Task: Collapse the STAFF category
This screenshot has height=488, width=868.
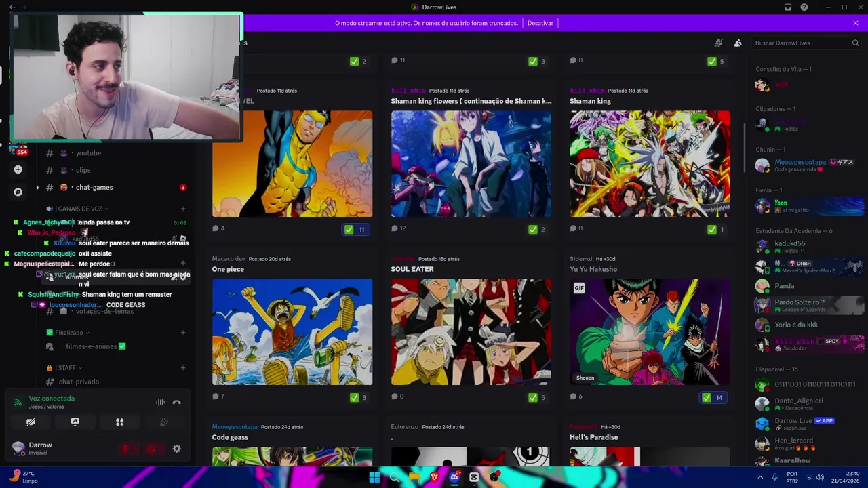Action: (66, 368)
